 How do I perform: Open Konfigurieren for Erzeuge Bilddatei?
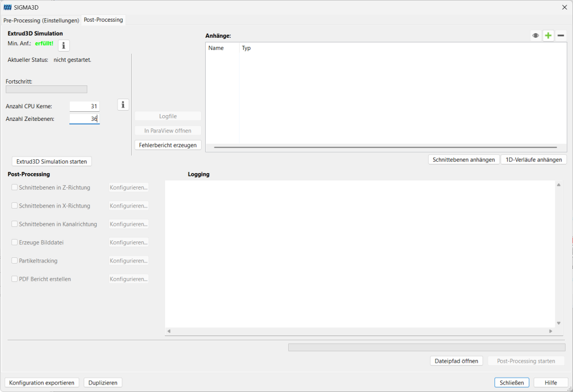(x=128, y=242)
